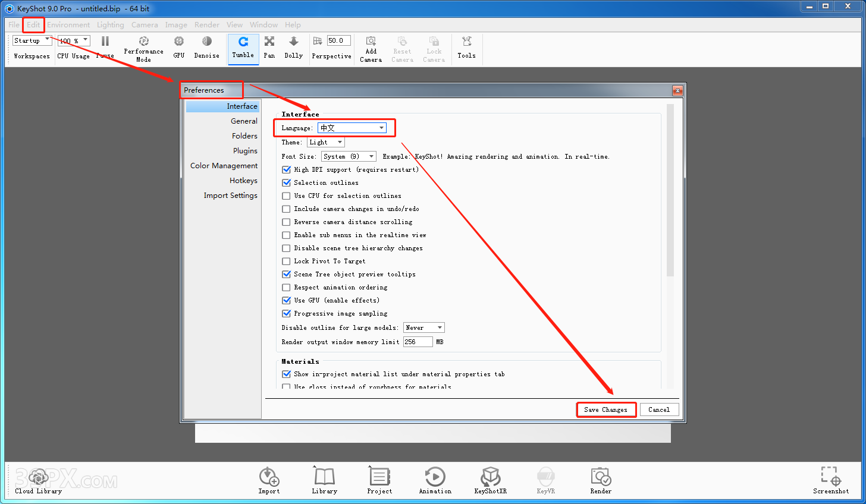Screen dimensions: 866x504
Task: Click the Save Changes button
Action: tap(605, 410)
